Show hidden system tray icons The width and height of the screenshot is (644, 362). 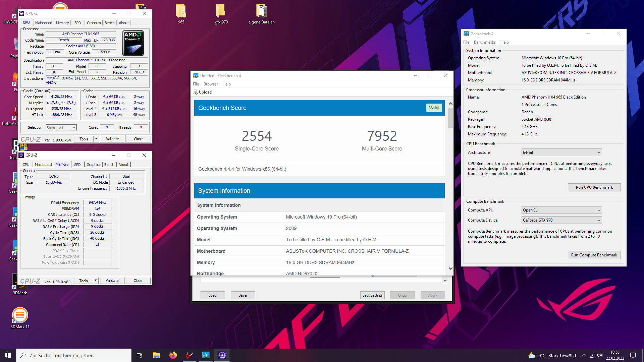584,356
